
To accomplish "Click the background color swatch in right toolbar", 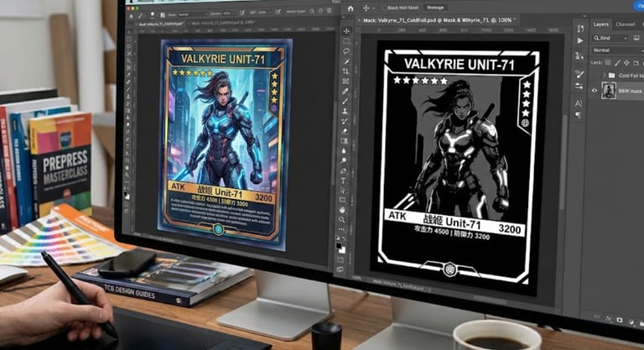I will click(342, 249).
